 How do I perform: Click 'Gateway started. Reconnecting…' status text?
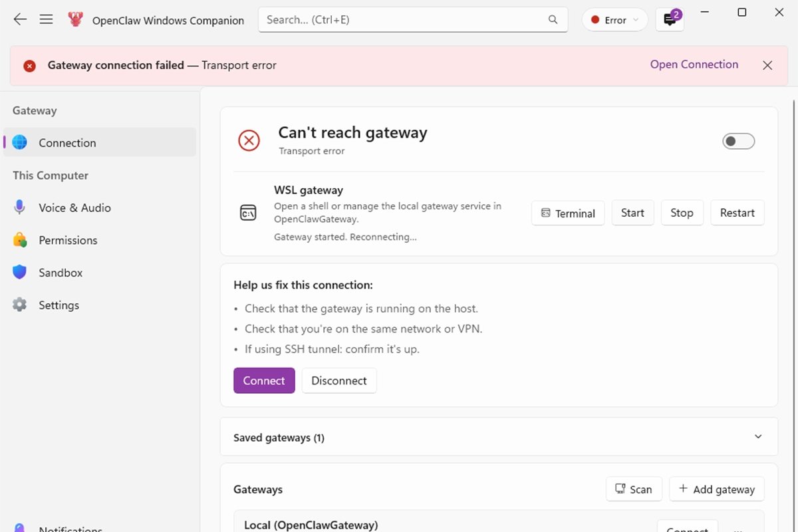(345, 237)
